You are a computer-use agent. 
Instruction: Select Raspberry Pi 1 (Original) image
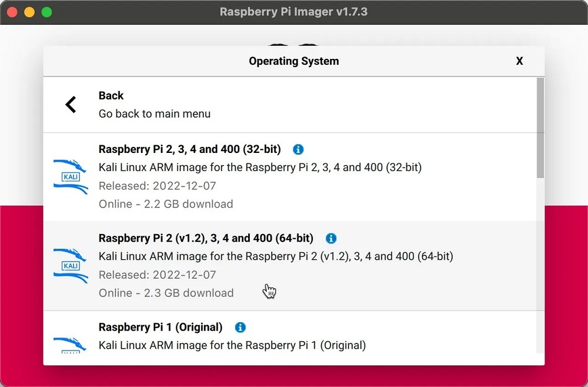click(161, 328)
